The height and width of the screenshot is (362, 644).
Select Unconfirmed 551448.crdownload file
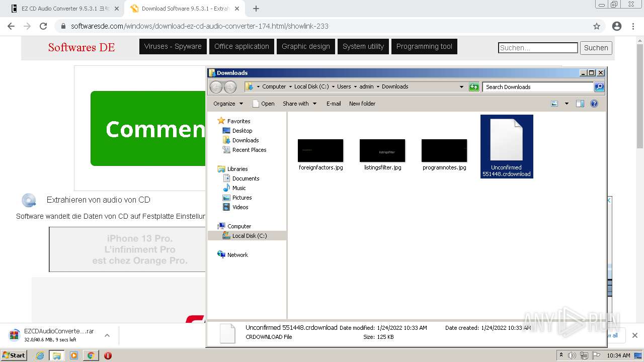pyautogui.click(x=507, y=146)
